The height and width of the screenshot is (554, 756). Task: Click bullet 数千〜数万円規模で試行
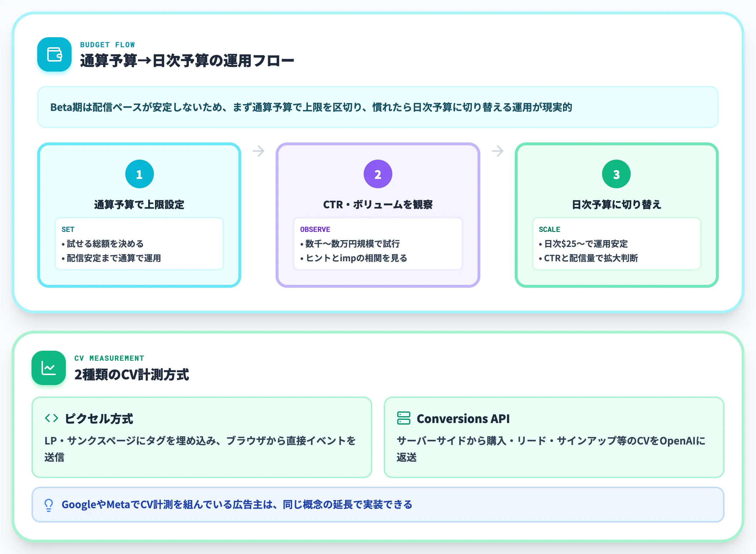(350, 244)
